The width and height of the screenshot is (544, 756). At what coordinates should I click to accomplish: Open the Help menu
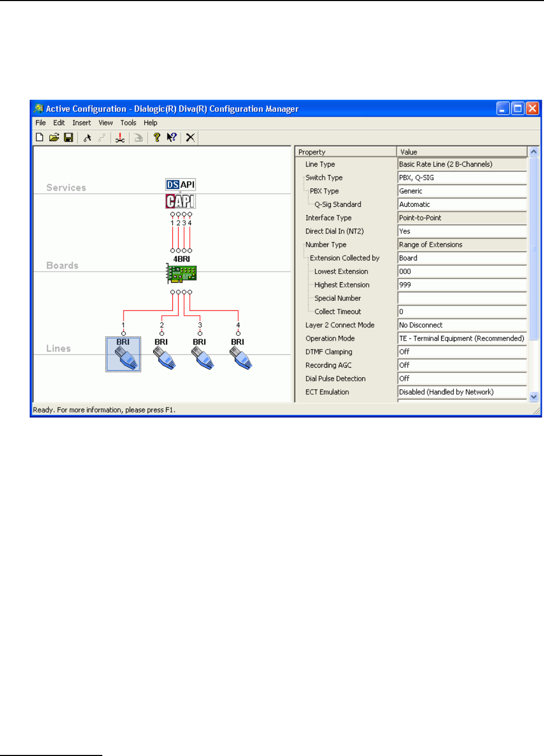click(x=151, y=123)
